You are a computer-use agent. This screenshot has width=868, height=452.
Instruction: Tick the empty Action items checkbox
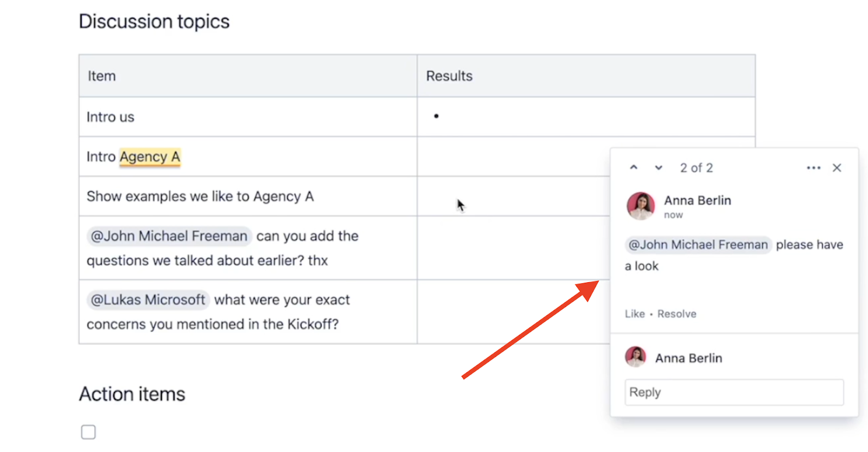point(88,432)
